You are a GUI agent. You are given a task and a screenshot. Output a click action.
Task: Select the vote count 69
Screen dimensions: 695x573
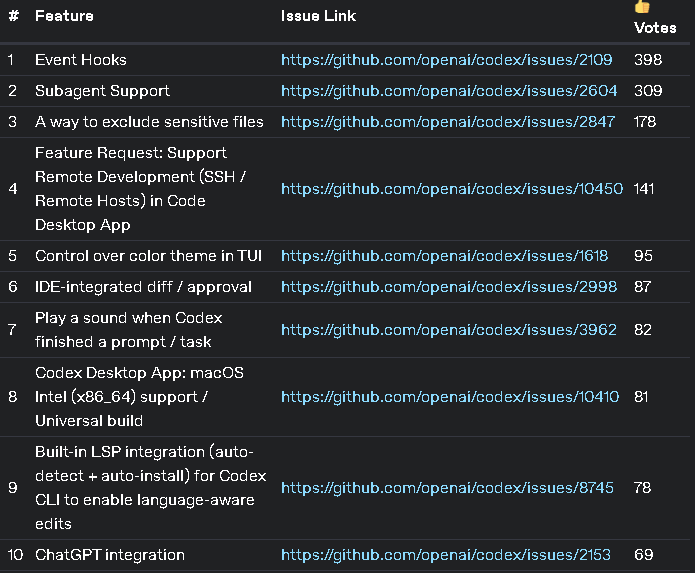tap(644, 555)
